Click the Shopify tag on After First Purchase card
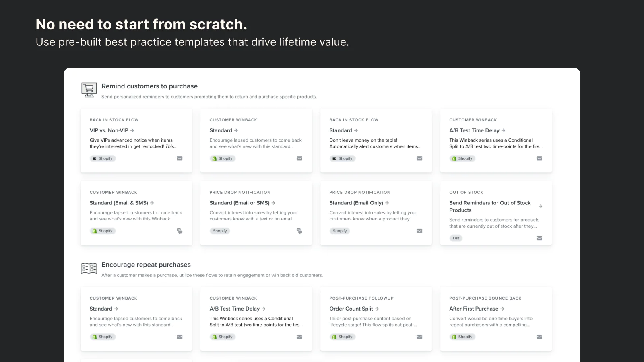The height and width of the screenshot is (362, 644). point(462,337)
